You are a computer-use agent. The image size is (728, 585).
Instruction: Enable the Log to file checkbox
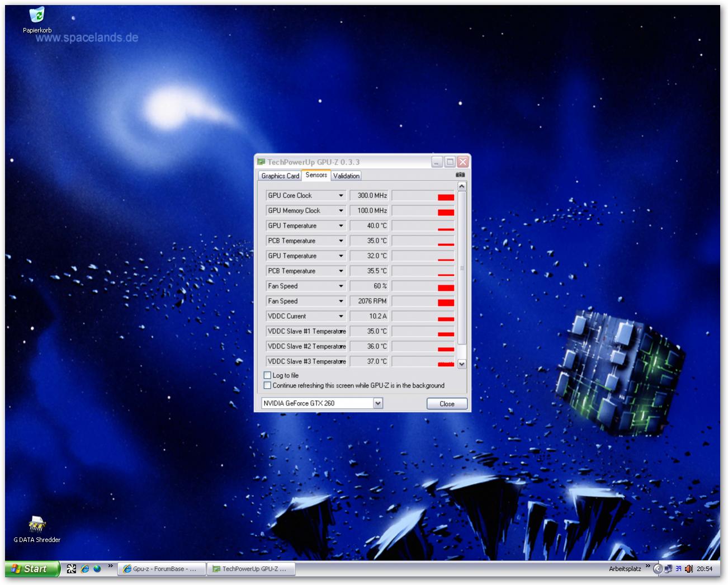click(267, 375)
